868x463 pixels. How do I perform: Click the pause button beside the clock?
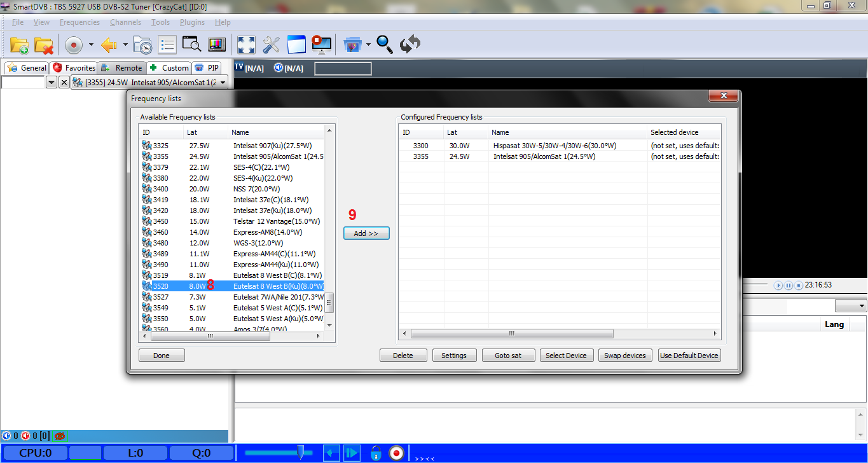tap(789, 286)
